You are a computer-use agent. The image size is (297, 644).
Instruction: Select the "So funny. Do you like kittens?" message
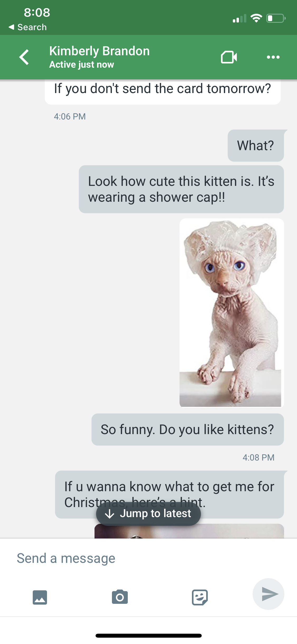[x=188, y=429]
